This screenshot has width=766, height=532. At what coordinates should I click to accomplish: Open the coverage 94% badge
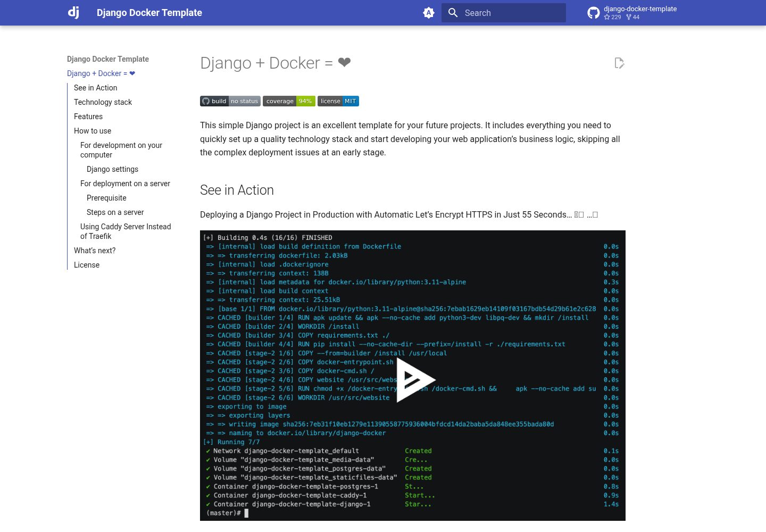click(x=289, y=101)
